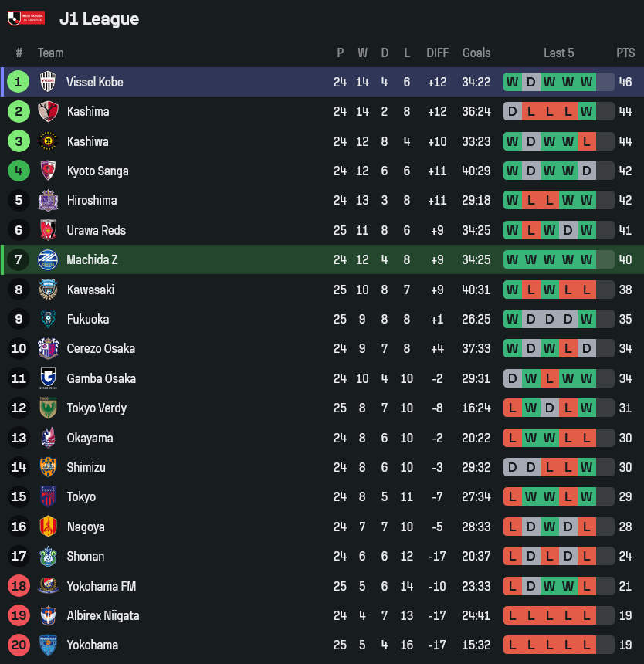Click the Gamba Osaka team crest
The height and width of the screenshot is (664, 644).
(48, 378)
